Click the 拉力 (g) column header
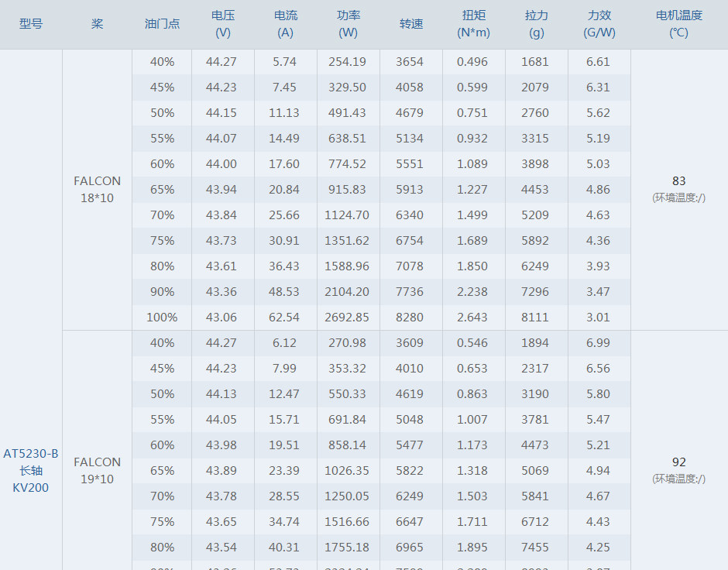Image resolution: width=728 pixels, height=570 pixels. (x=536, y=24)
